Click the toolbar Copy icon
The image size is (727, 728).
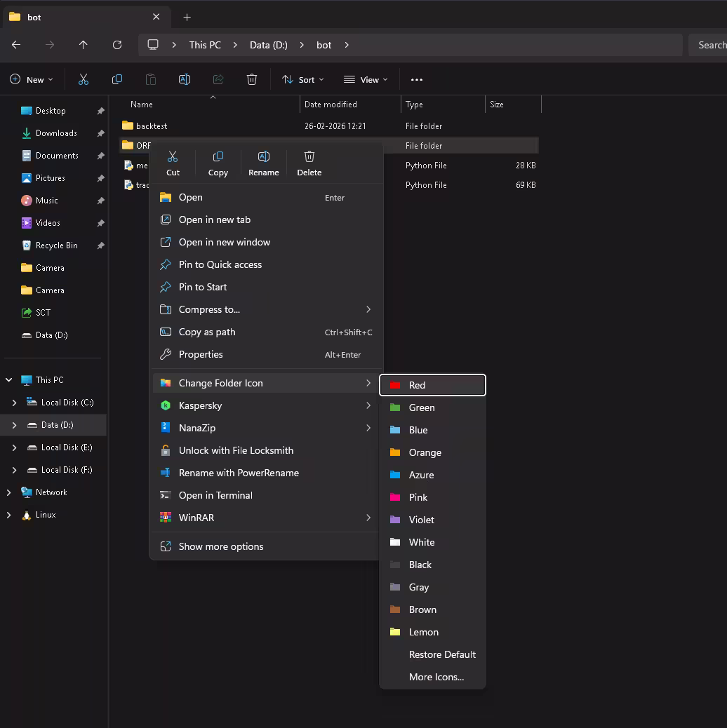(x=117, y=79)
